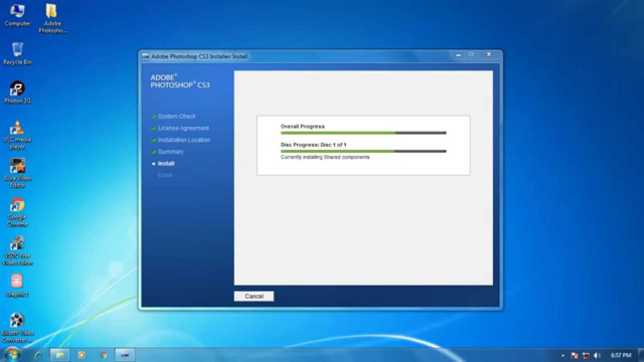Click the 'Disc Progress: Disc 1 of 1' label

313,145
